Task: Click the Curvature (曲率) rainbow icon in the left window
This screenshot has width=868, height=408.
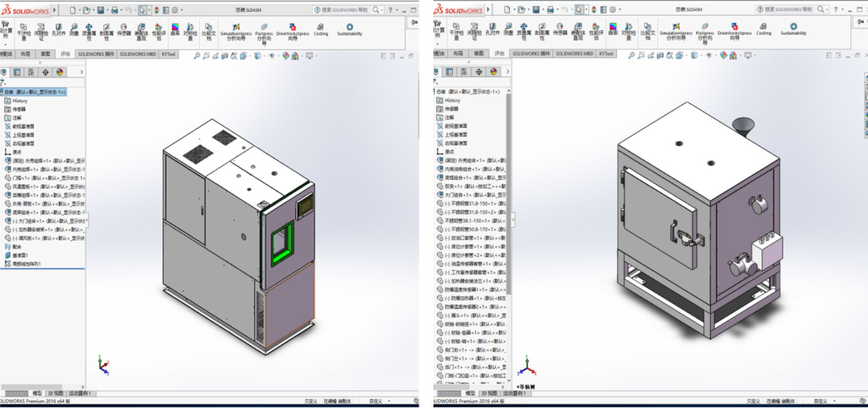Action: tap(175, 30)
